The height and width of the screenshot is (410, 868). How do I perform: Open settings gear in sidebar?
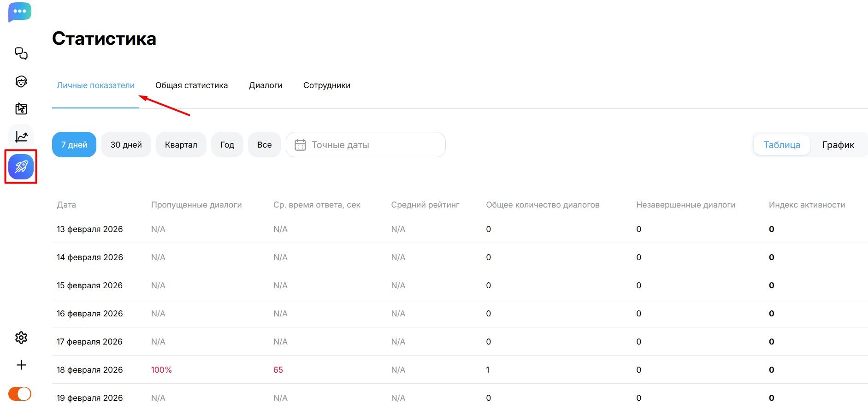click(x=21, y=338)
